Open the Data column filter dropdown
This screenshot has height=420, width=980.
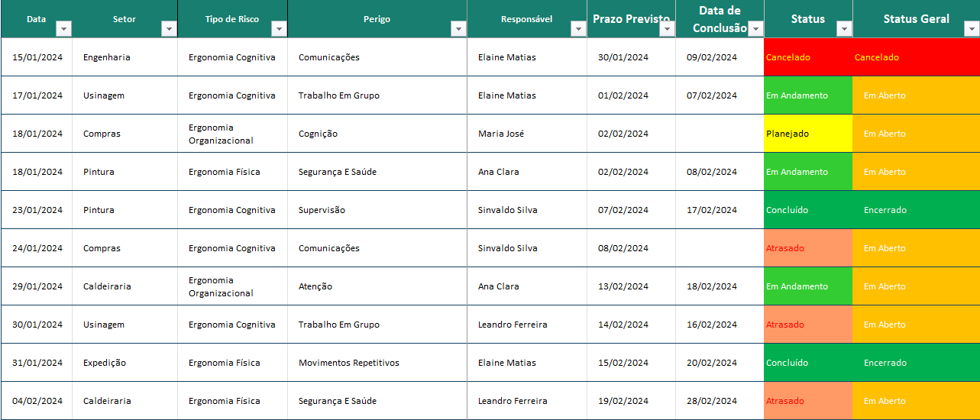(x=64, y=29)
